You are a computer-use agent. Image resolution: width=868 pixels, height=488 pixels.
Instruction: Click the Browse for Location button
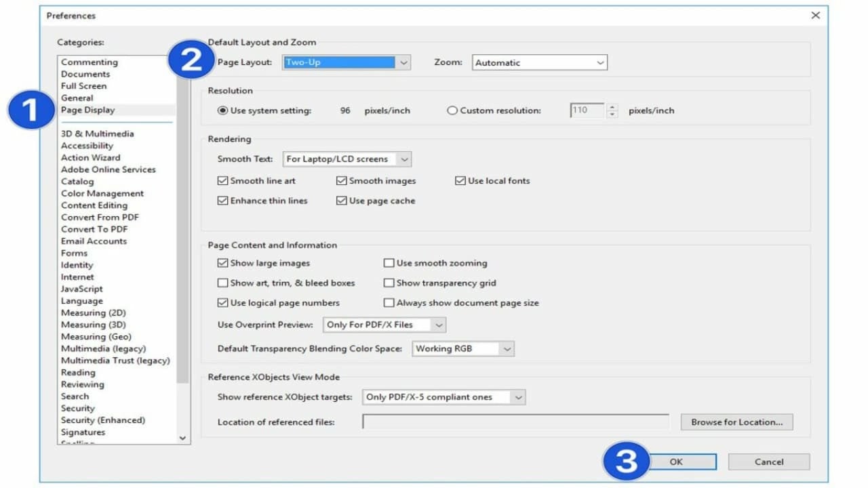737,422
